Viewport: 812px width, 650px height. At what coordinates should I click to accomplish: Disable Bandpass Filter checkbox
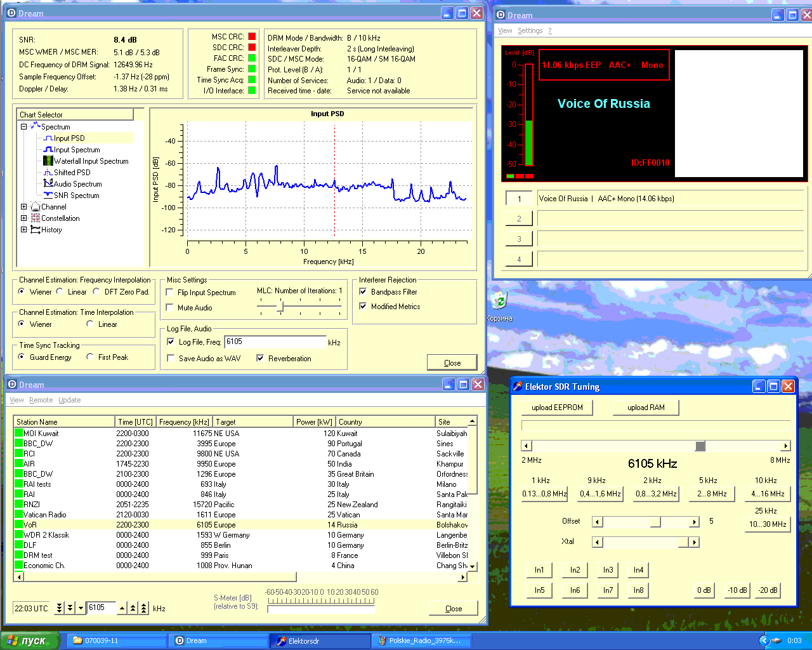(x=363, y=292)
